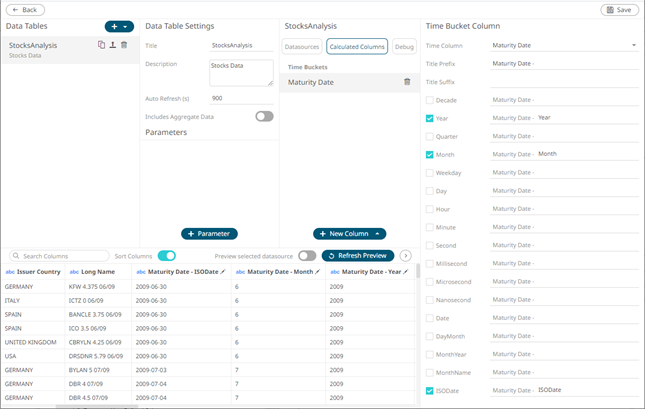Edit the Maturity Date - ISODate column pencil
645x409 pixels.
click(x=223, y=272)
